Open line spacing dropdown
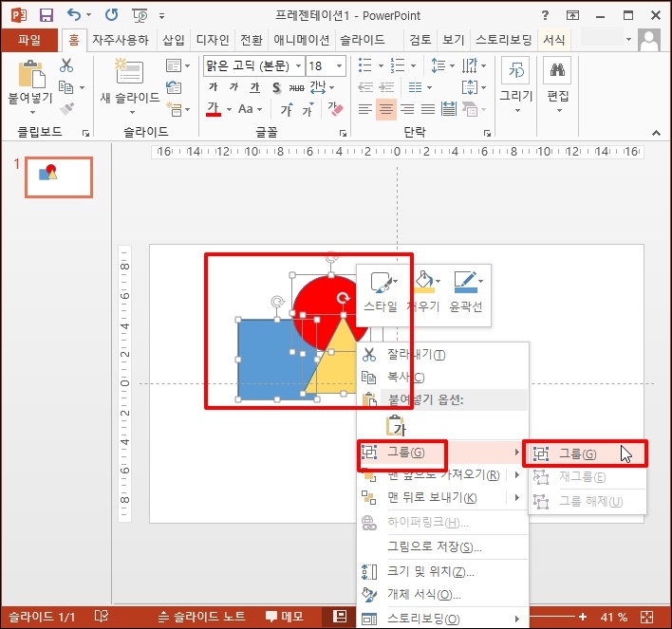This screenshot has width=672, height=629. [x=442, y=65]
